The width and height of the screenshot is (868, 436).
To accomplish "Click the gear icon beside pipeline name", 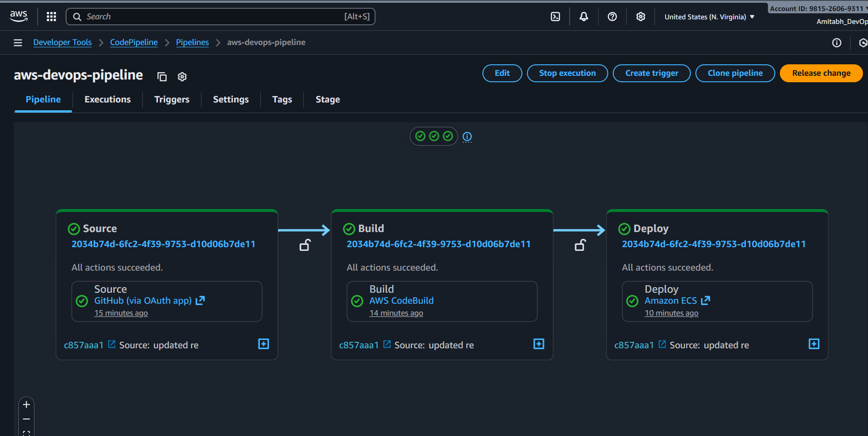I will 182,77.
